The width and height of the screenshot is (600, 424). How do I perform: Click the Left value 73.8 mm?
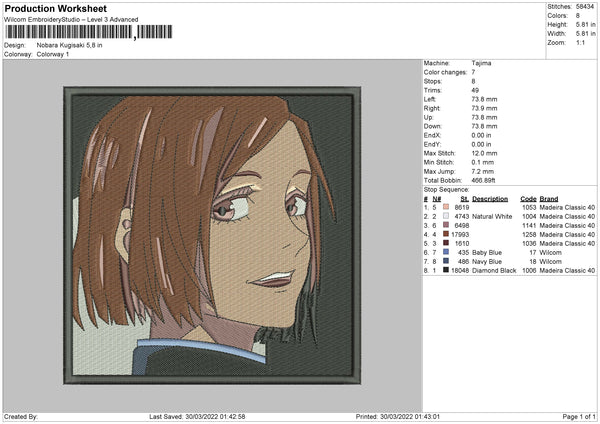click(x=484, y=99)
